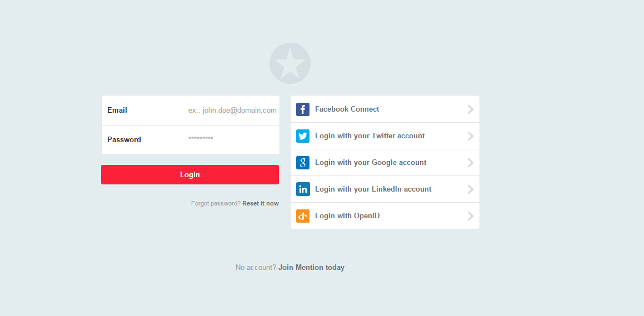This screenshot has width=644, height=316.
Task: Click the orange OpenID icon
Action: pos(303,216)
